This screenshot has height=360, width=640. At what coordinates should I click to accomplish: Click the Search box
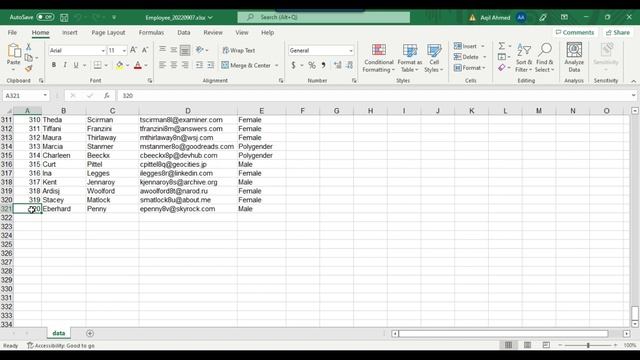[x=324, y=17]
